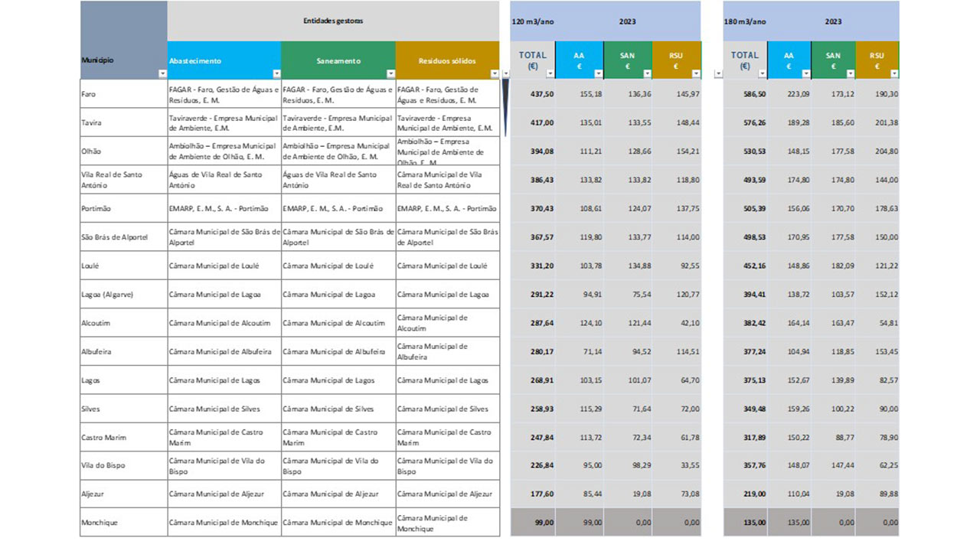
Task: Click Tavira's 180 m3 total 576,26
Action: 746,122
